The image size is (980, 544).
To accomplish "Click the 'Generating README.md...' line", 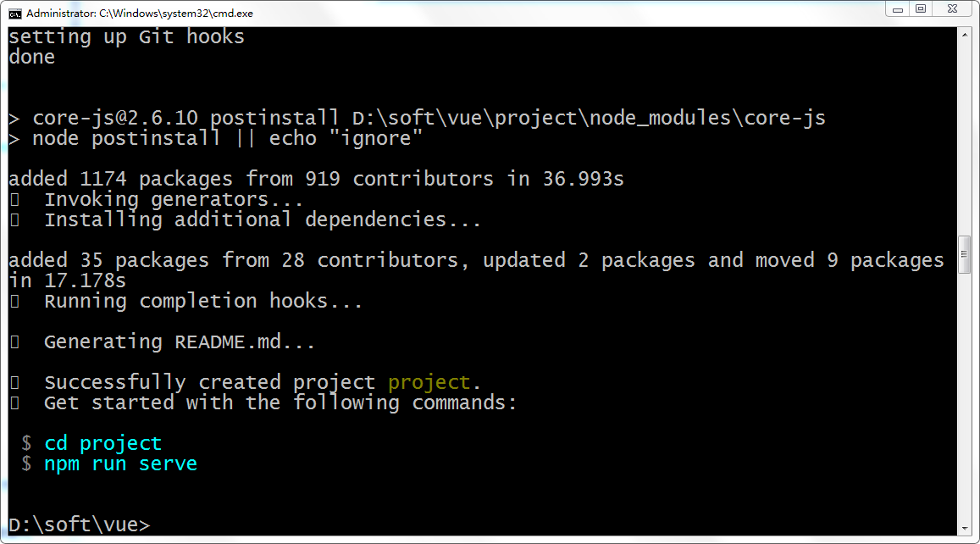I will click(180, 341).
